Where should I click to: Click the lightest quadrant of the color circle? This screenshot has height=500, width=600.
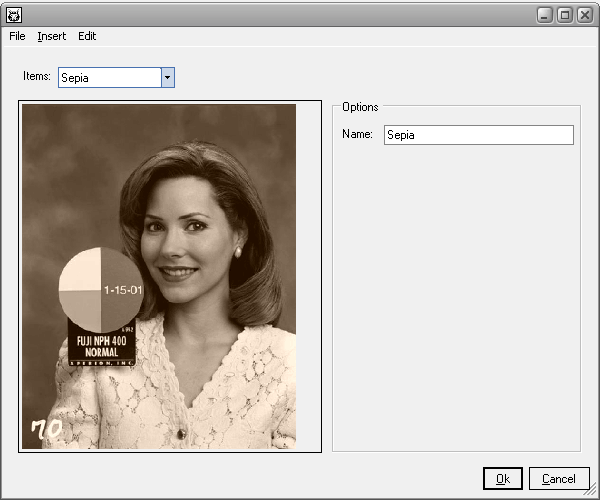(82, 271)
